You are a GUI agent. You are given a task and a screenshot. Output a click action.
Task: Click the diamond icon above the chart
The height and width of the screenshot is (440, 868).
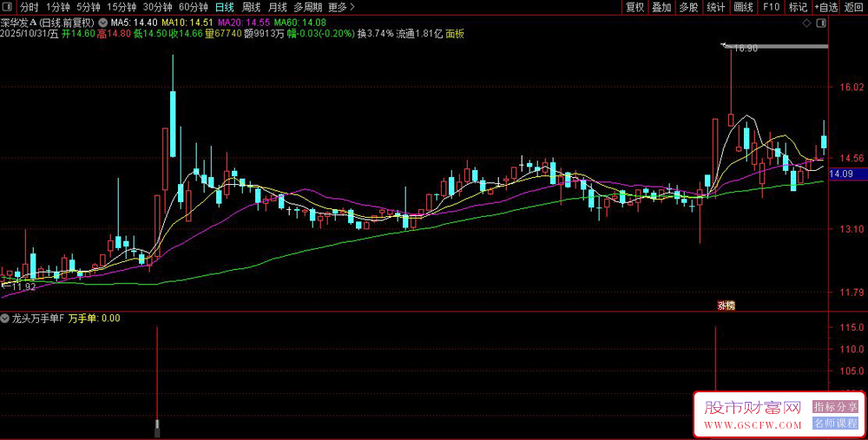coord(806,23)
